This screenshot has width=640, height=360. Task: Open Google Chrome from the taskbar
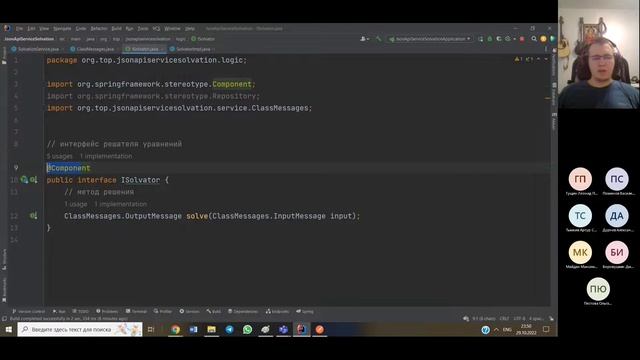[176, 329]
